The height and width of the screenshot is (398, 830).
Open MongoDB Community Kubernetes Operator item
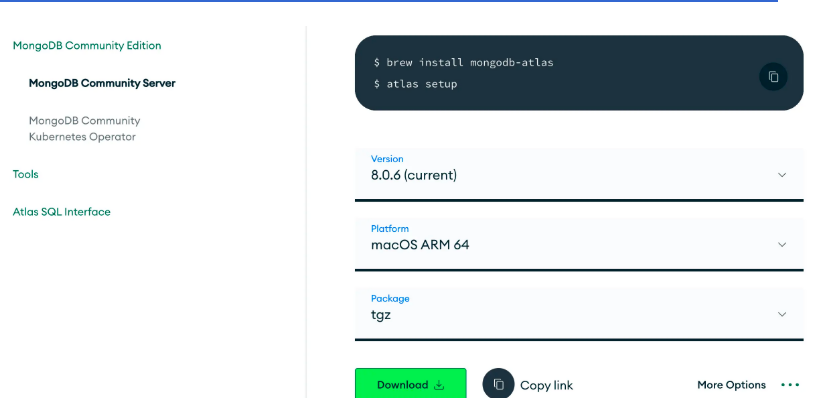pos(85,129)
